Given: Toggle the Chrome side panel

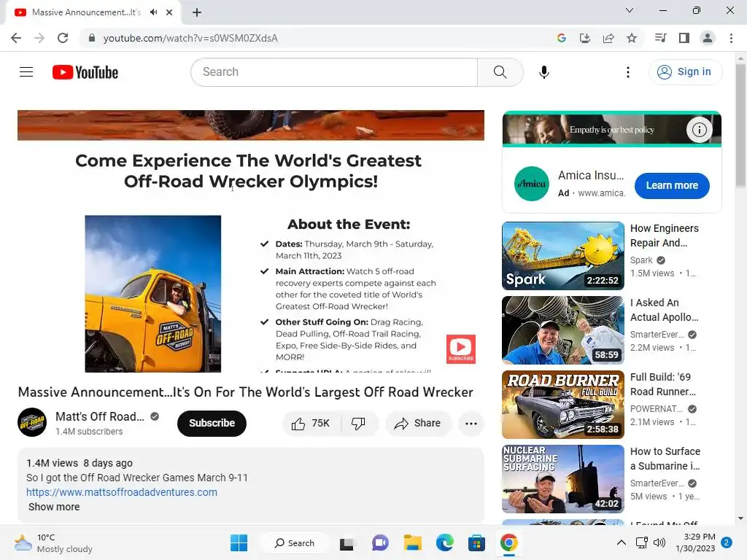Looking at the screenshot, I should tap(684, 38).
